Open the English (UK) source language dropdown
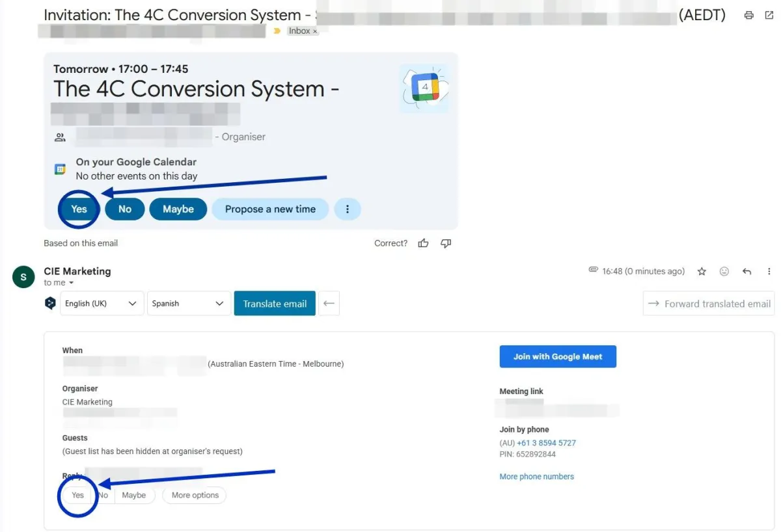 tap(102, 304)
